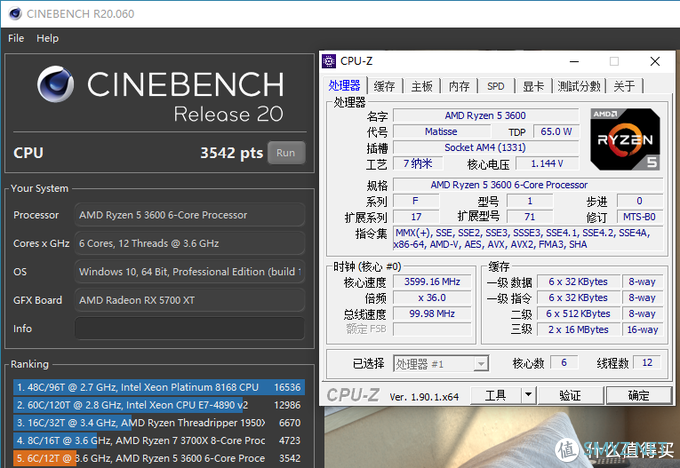680x468 pixels.
Task: Click the Cinebench app icon in title bar
Action: (15, 13)
